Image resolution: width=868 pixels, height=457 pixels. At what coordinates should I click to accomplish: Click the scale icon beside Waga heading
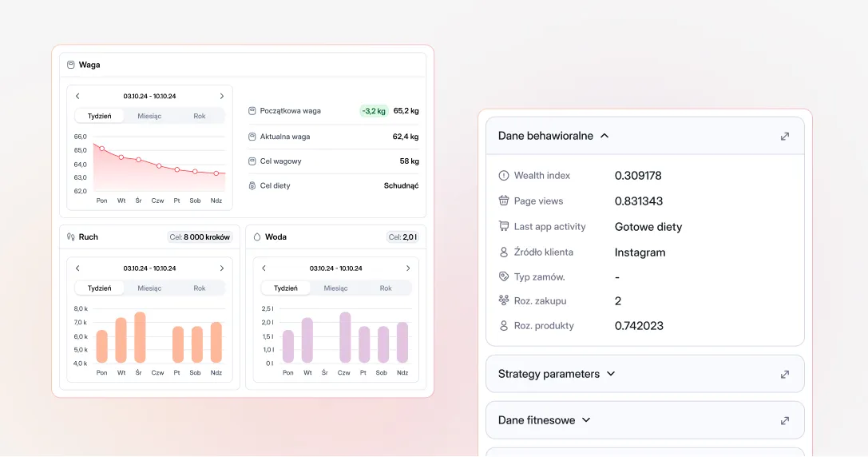[x=71, y=65]
